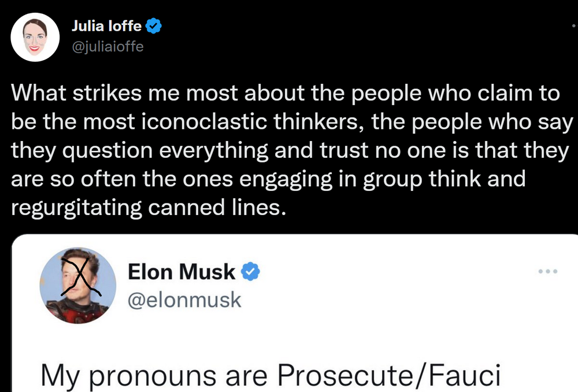Image resolution: width=578 pixels, height=392 pixels.
Task: Click Elon Musk's crossed-out profile avatar
Action: click(77, 286)
